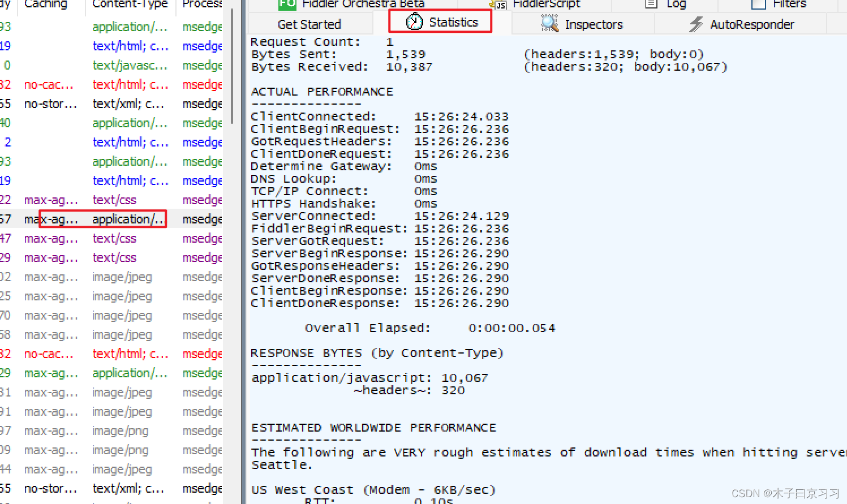Click the lightning icon on AutoResponder tab

pos(696,24)
